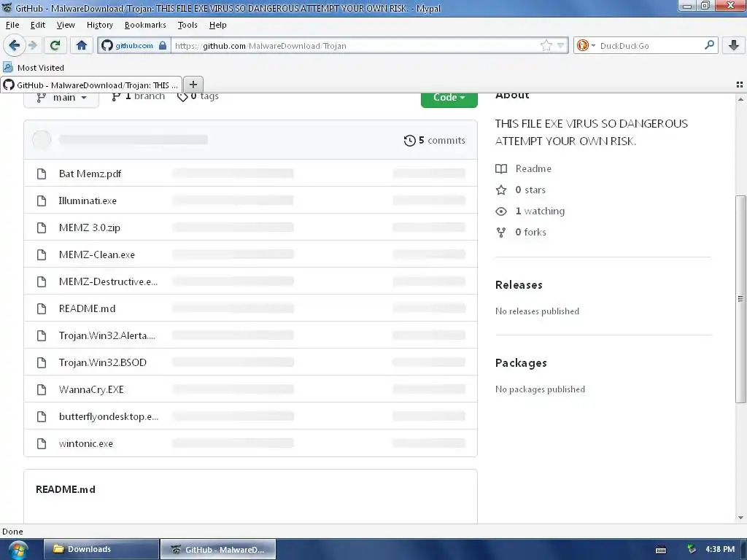
Task: Click in the DuckDuckGo search box
Action: [x=650, y=46]
